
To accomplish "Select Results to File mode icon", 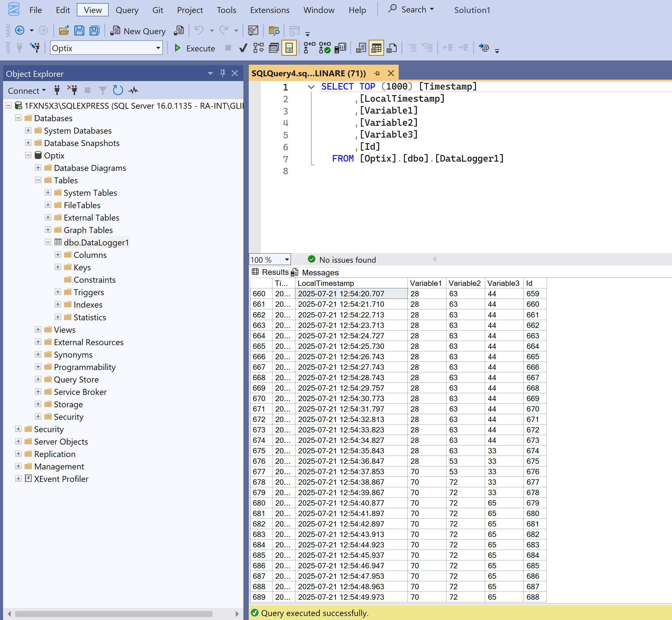I will tap(392, 48).
